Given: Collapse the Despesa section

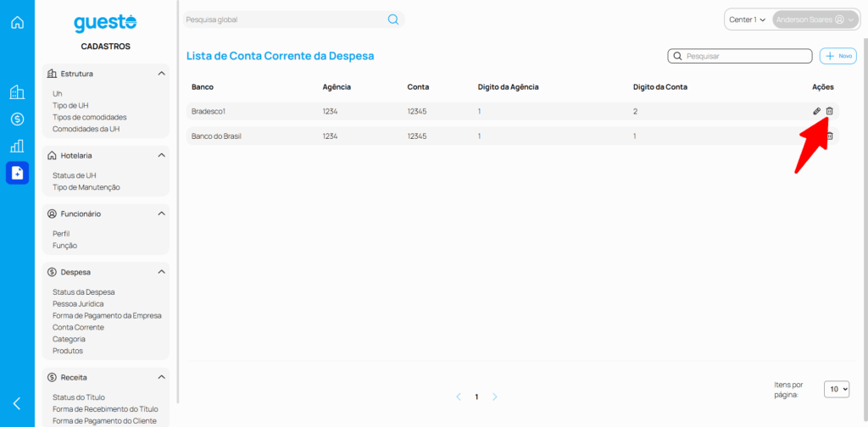Looking at the screenshot, I should [161, 272].
